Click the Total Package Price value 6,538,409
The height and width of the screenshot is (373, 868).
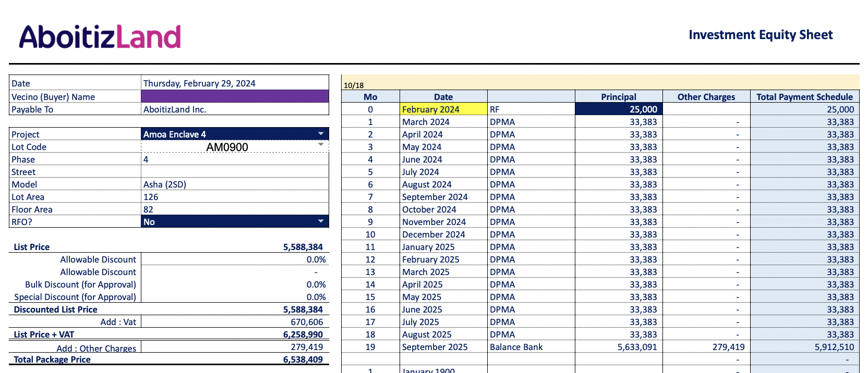pos(303,359)
